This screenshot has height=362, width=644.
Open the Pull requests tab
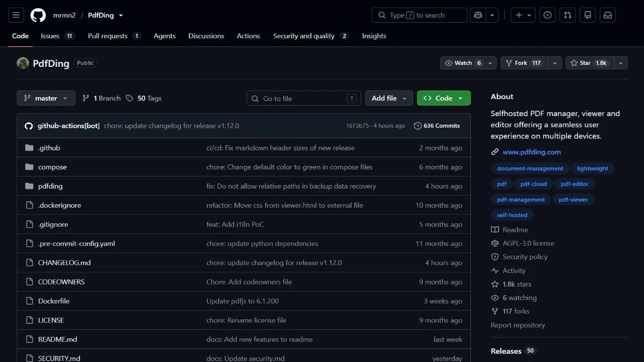click(x=114, y=36)
